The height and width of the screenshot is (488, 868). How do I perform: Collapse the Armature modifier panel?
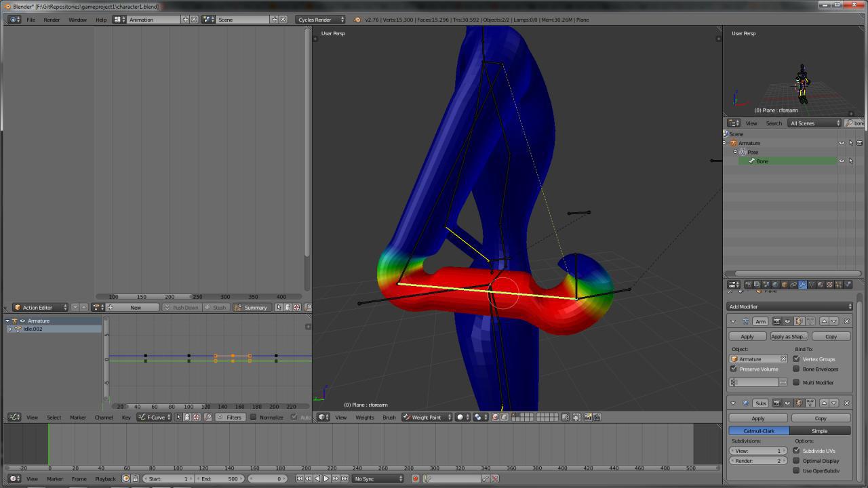click(733, 321)
